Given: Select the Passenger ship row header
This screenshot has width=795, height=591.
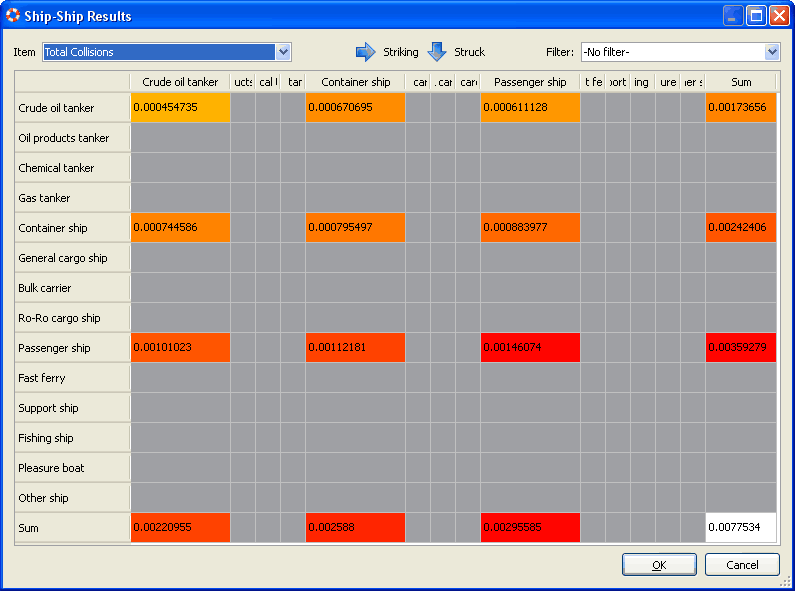Looking at the screenshot, I should pos(73,348).
